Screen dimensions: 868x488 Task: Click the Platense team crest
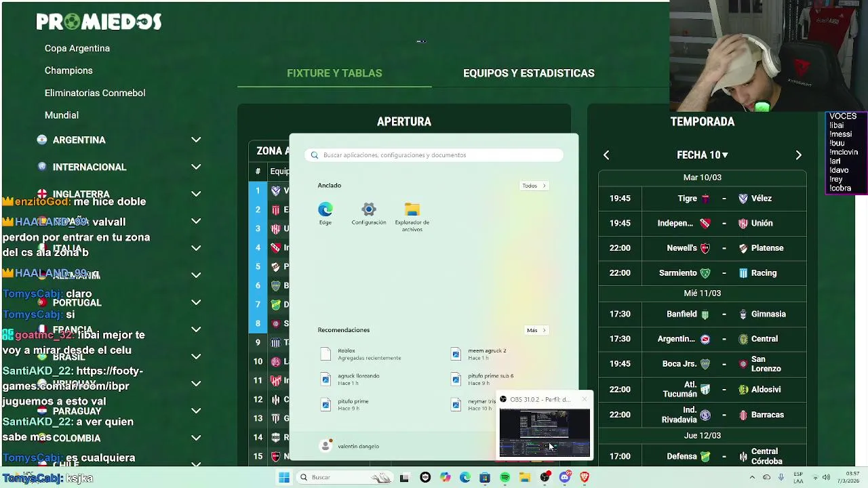(743, 248)
